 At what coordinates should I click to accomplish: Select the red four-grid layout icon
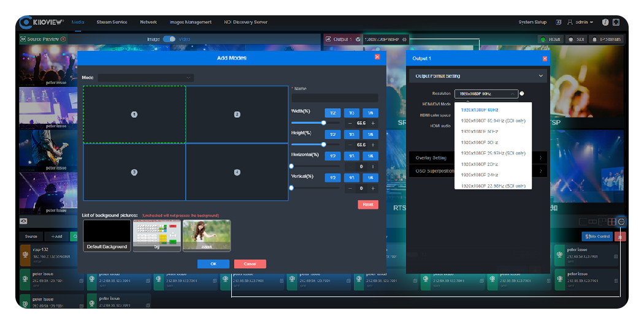(x=611, y=222)
